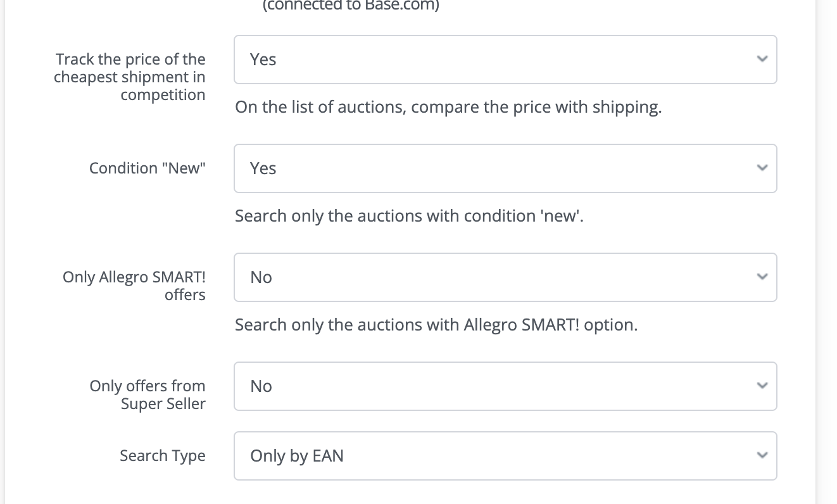837x504 pixels.
Task: Click the chevron arrow of Search Type select
Action: coord(762,456)
